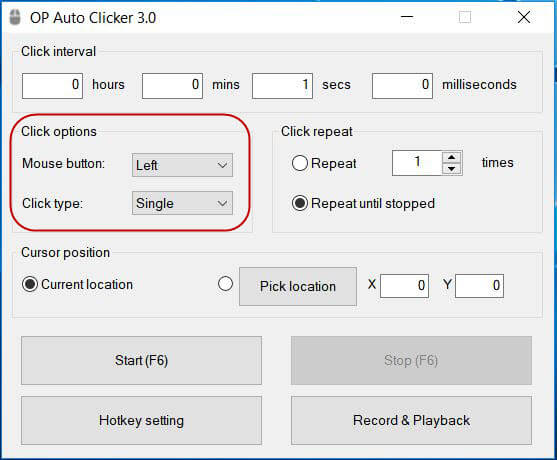The width and height of the screenshot is (557, 460).
Task: Focus the milliseconds input field
Action: [x=402, y=86]
